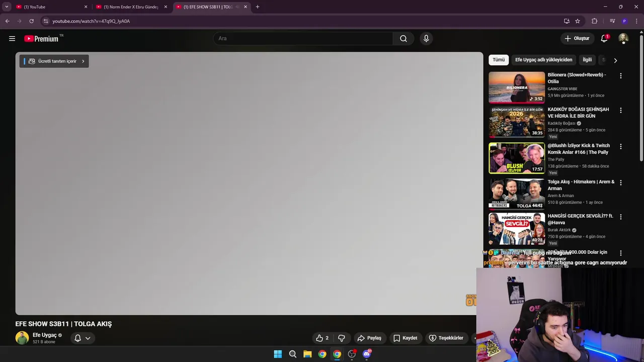View site information icon in address bar
The width and height of the screenshot is (644, 362).
click(x=46, y=21)
